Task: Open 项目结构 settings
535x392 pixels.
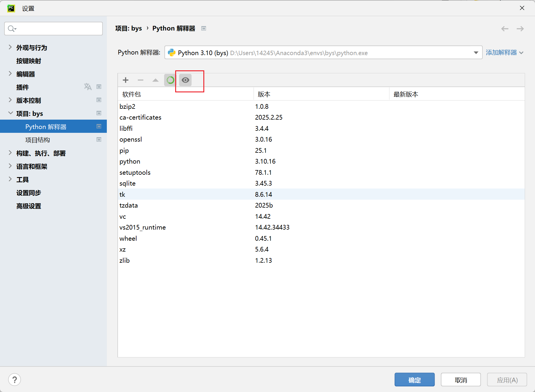Action: (x=38, y=140)
